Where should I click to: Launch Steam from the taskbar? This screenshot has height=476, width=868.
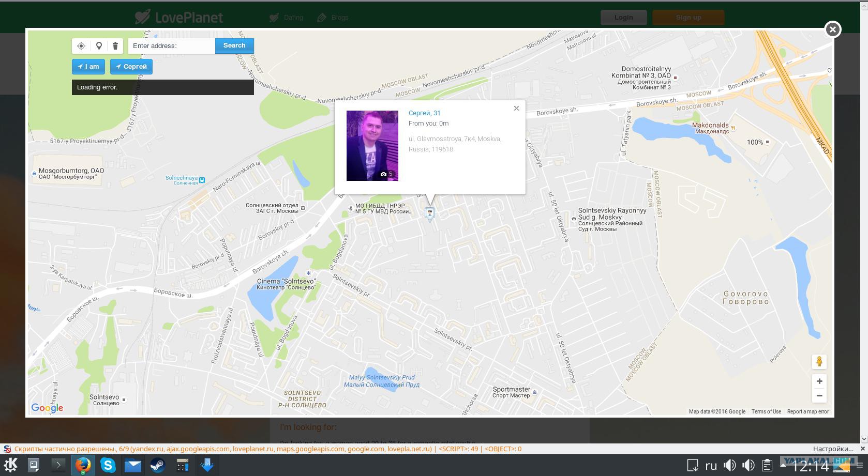pos(158,465)
